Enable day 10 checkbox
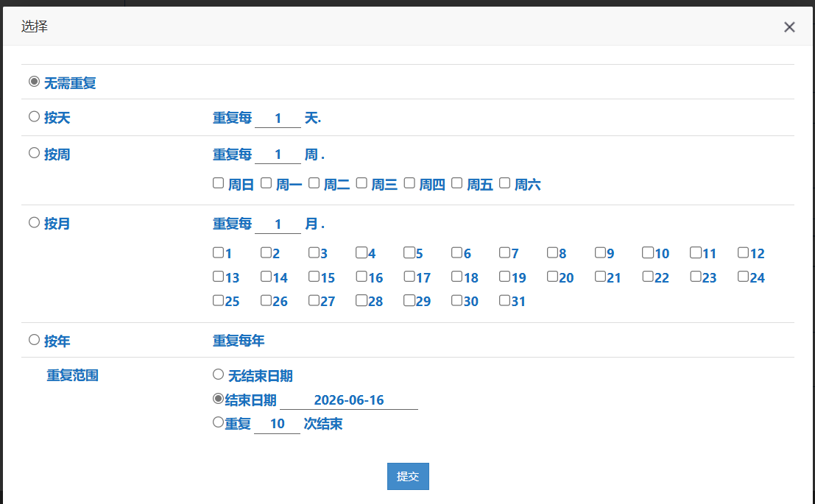815x504 pixels. [x=648, y=252]
